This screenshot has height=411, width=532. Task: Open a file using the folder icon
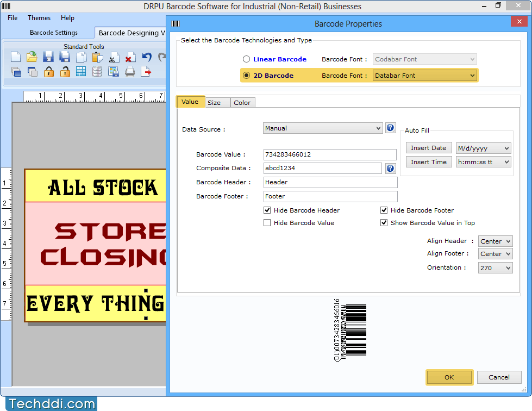click(x=32, y=57)
